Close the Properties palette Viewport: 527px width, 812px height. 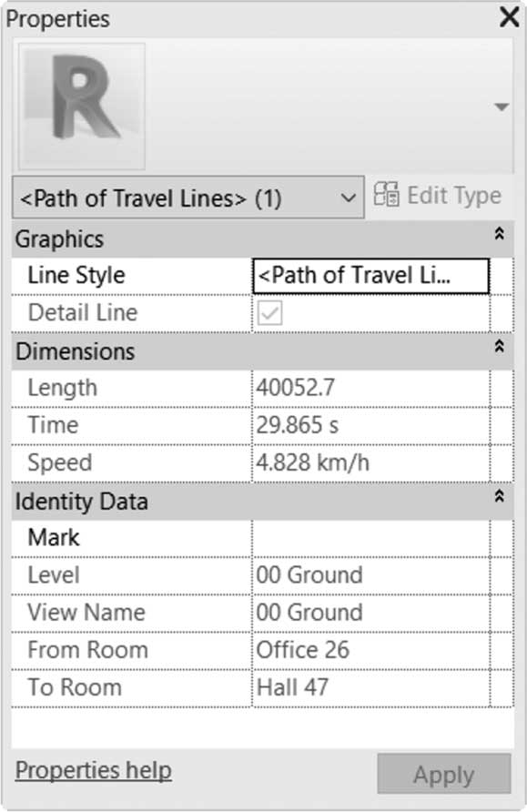[x=510, y=17]
